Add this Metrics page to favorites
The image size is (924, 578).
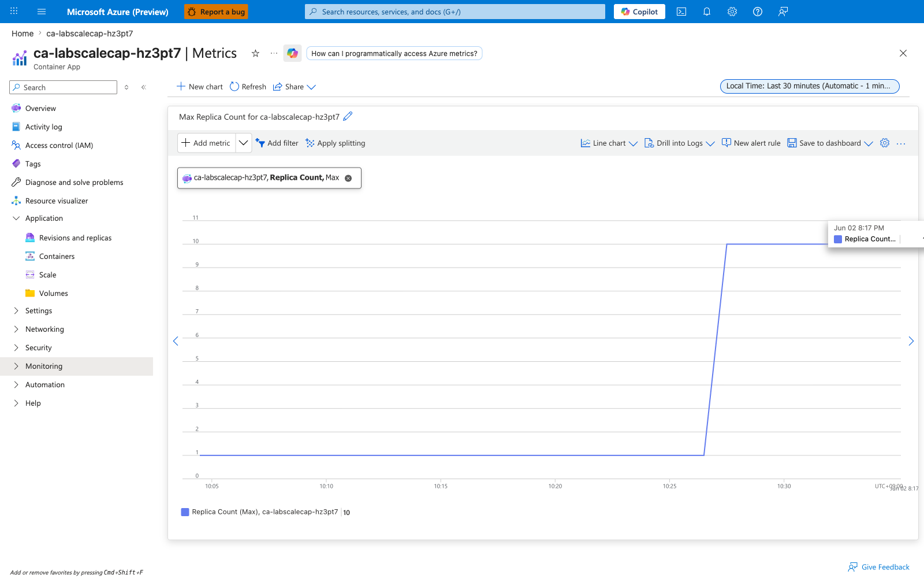tap(255, 53)
